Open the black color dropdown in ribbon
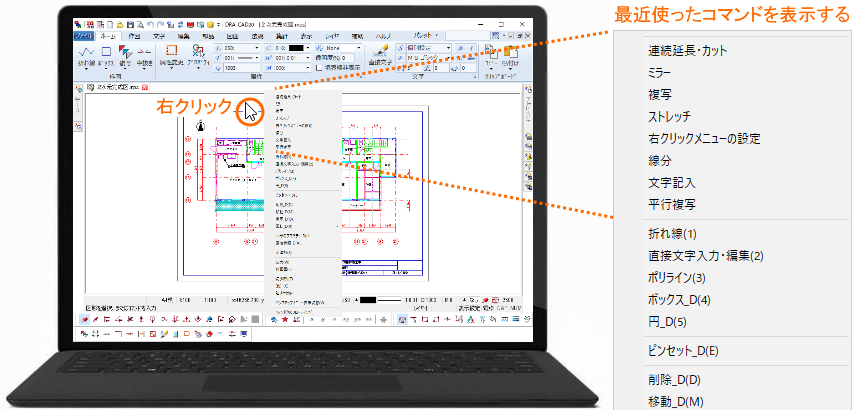Image resolution: width=860 pixels, height=410 pixels. click(308, 46)
